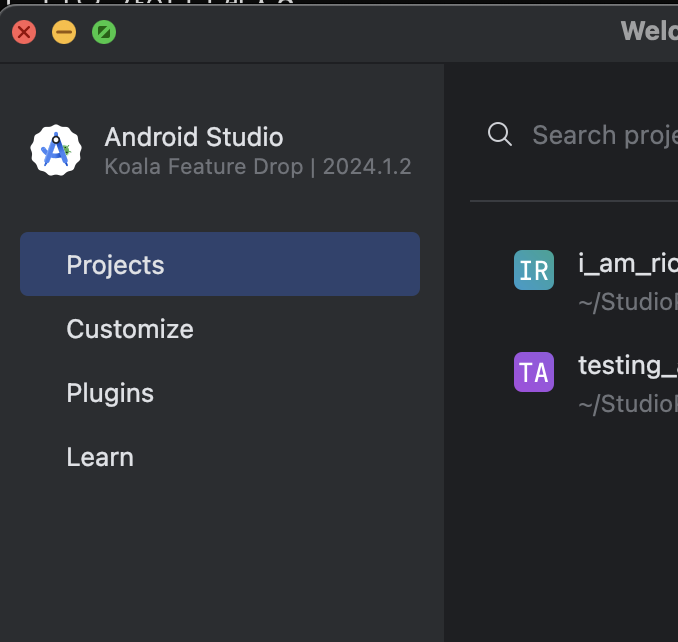Viewport: 678px width, 642px height.
Task: Minimize the window with yellow button
Action: point(64,32)
